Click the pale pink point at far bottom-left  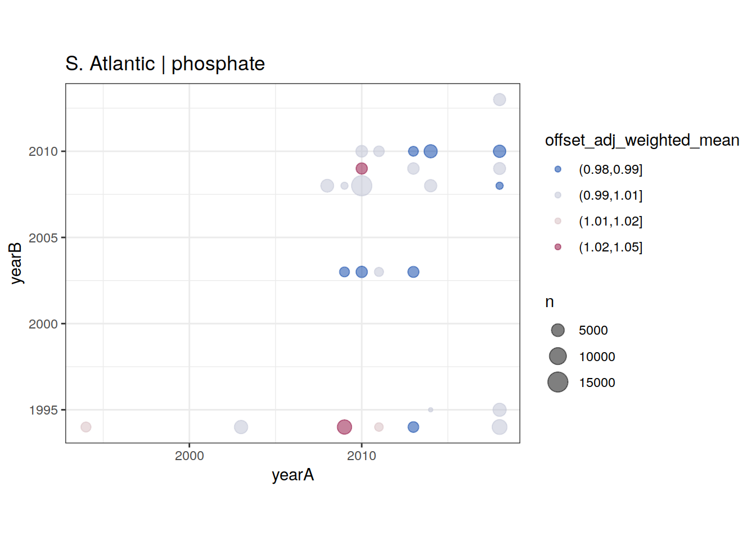85,427
